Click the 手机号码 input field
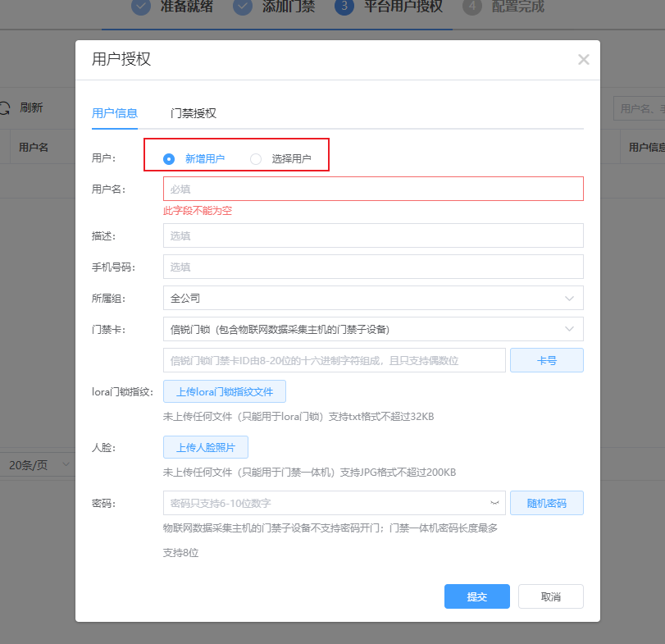Screen dimensions: 665x644 tap(373, 267)
